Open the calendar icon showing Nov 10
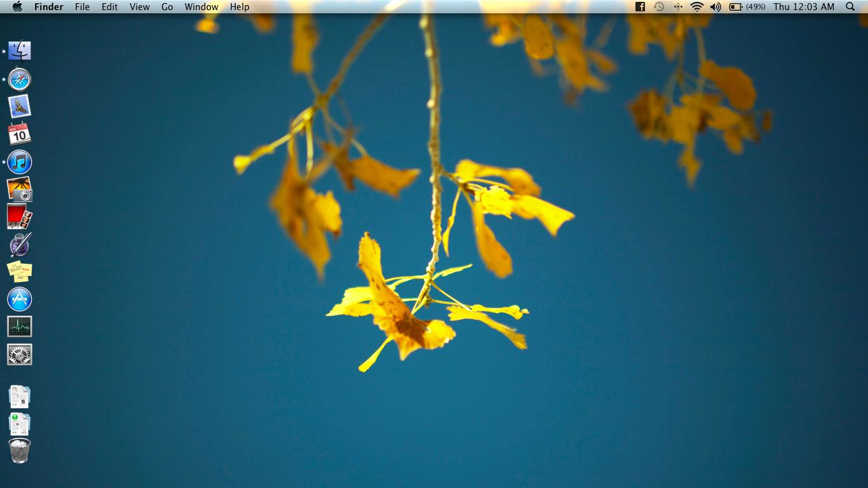The height and width of the screenshot is (488, 868). pyautogui.click(x=20, y=134)
